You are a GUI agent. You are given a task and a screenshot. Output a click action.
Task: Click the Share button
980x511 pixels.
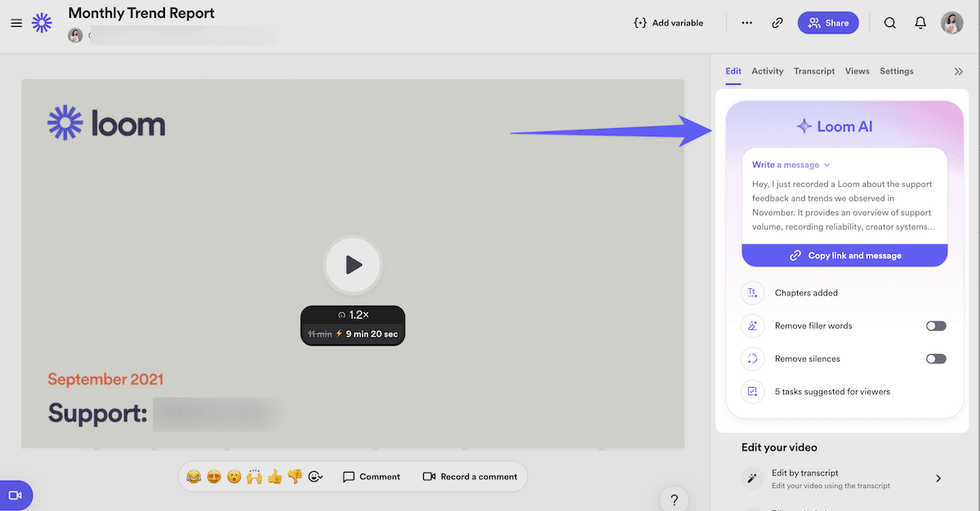coord(828,23)
